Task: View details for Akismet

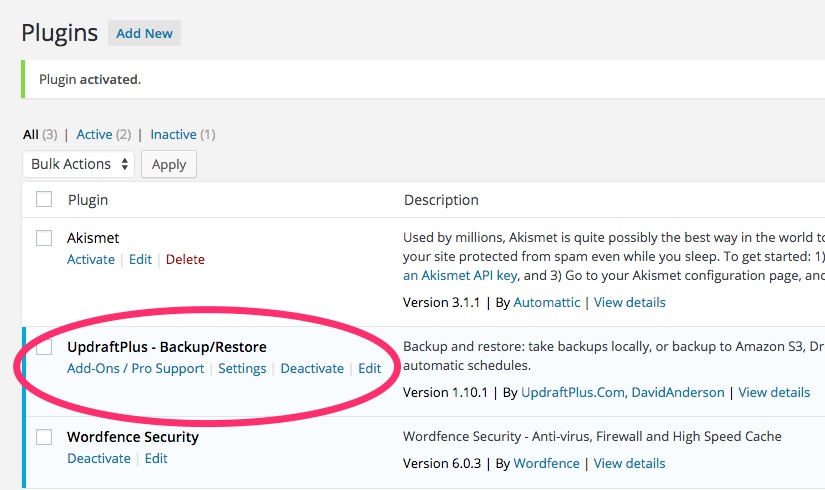Action: point(630,303)
